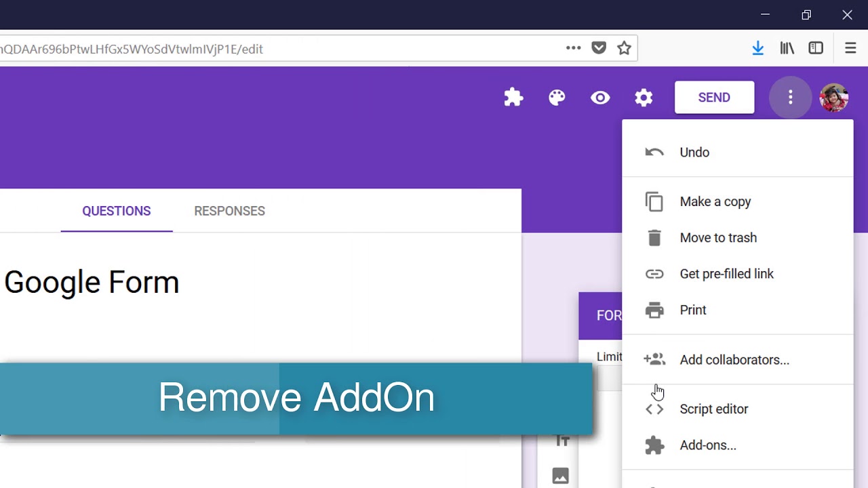This screenshot has height=488, width=868.
Task: Choose Undo from the menu
Action: coord(738,152)
